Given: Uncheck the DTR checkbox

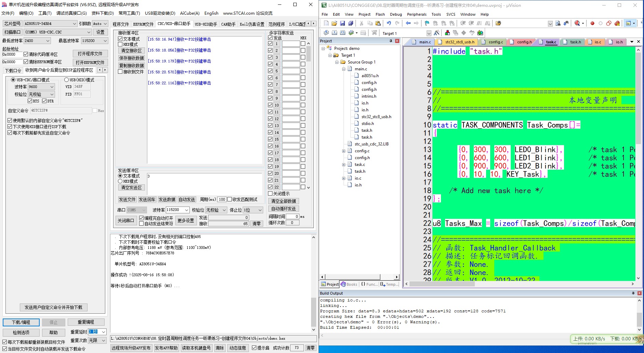Looking at the screenshot, I should point(44,101).
